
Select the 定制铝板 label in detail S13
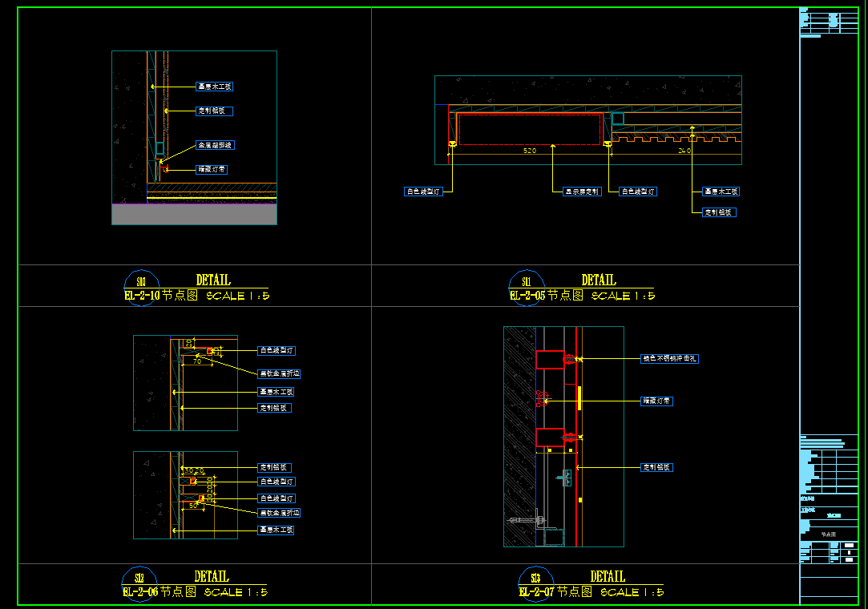[656, 467]
